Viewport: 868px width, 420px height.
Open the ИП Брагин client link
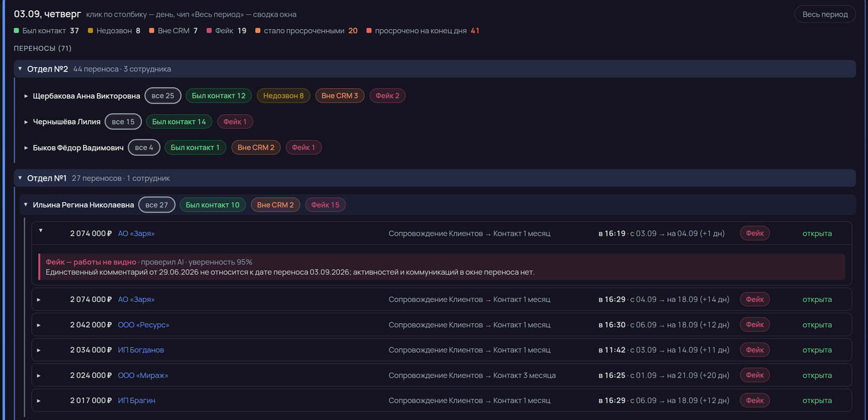(137, 400)
